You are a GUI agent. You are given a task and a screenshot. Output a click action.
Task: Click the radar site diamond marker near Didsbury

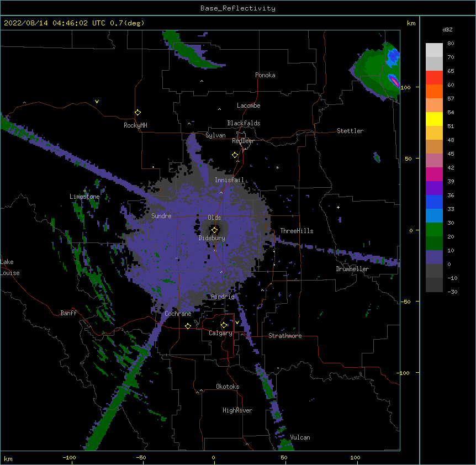pyautogui.click(x=214, y=230)
